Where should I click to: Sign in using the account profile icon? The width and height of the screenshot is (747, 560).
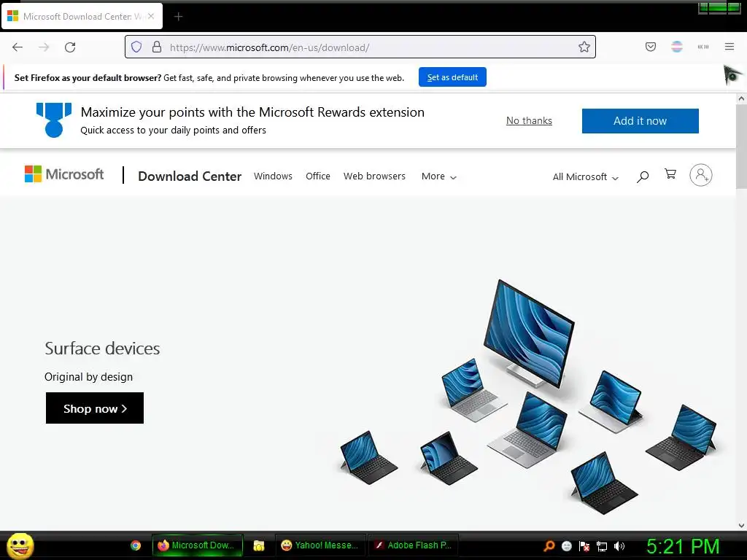(701, 175)
